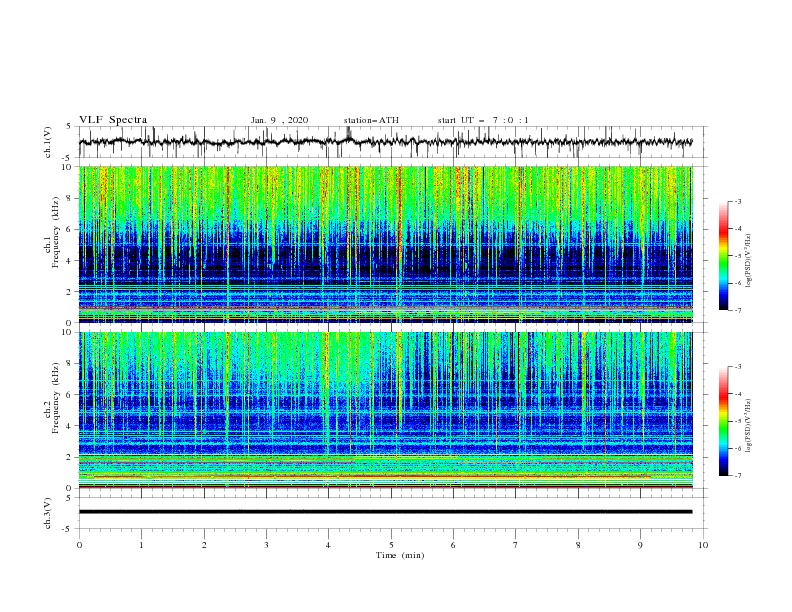This screenshot has width=792, height=612.
Task: Click the 'Time (min)' axis label
Action: (400, 555)
